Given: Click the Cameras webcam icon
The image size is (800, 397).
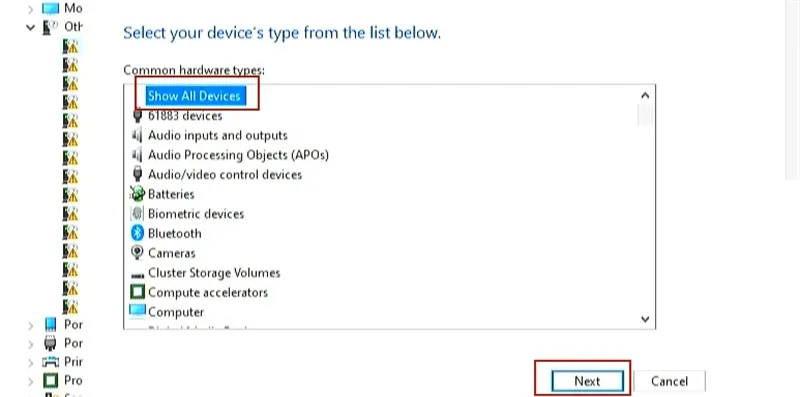Looking at the screenshot, I should tap(137, 253).
